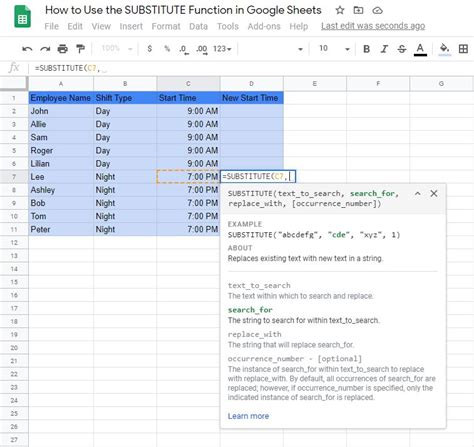Select cell containing 'Ashley'

click(x=61, y=190)
